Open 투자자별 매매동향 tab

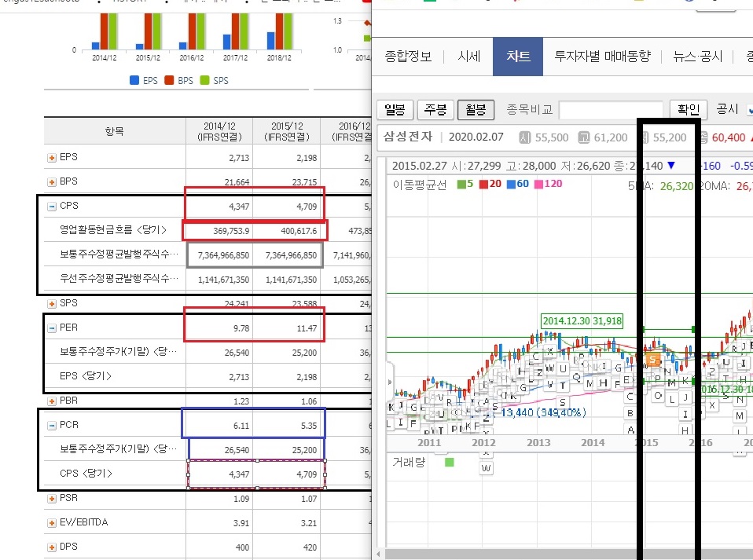tap(602, 57)
